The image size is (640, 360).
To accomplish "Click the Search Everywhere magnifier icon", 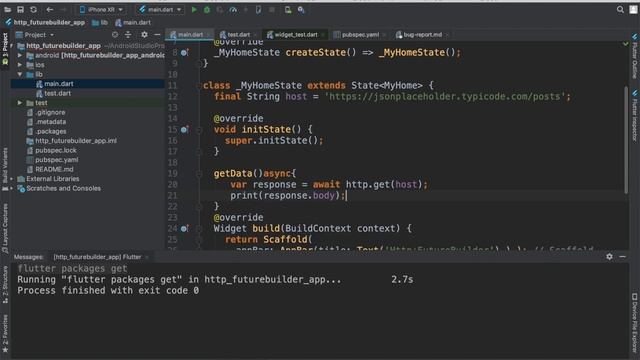I will (620, 9).
